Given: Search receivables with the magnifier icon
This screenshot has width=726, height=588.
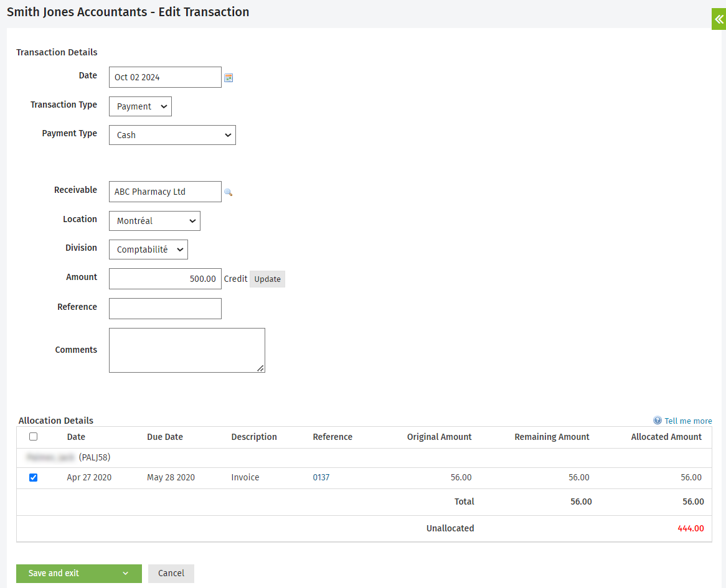Looking at the screenshot, I should click(x=229, y=192).
